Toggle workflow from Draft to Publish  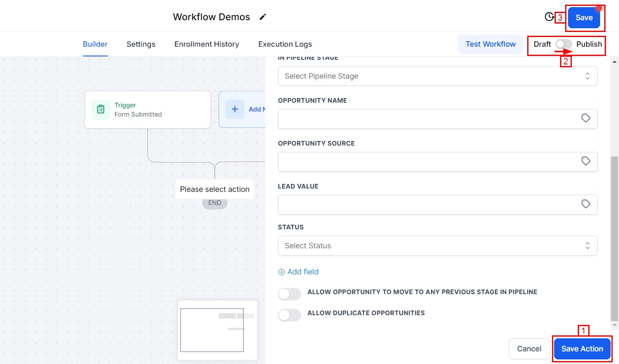pyautogui.click(x=563, y=44)
